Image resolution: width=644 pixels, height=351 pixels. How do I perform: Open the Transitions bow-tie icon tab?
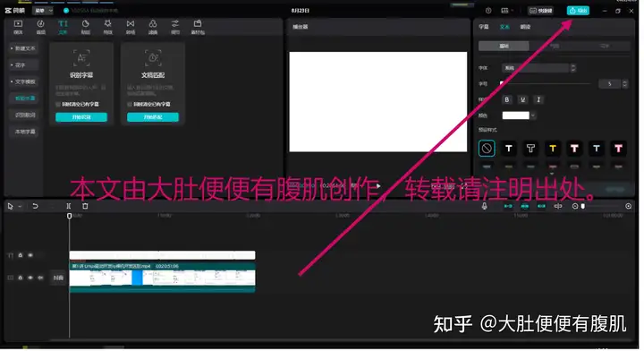pyautogui.click(x=131, y=27)
